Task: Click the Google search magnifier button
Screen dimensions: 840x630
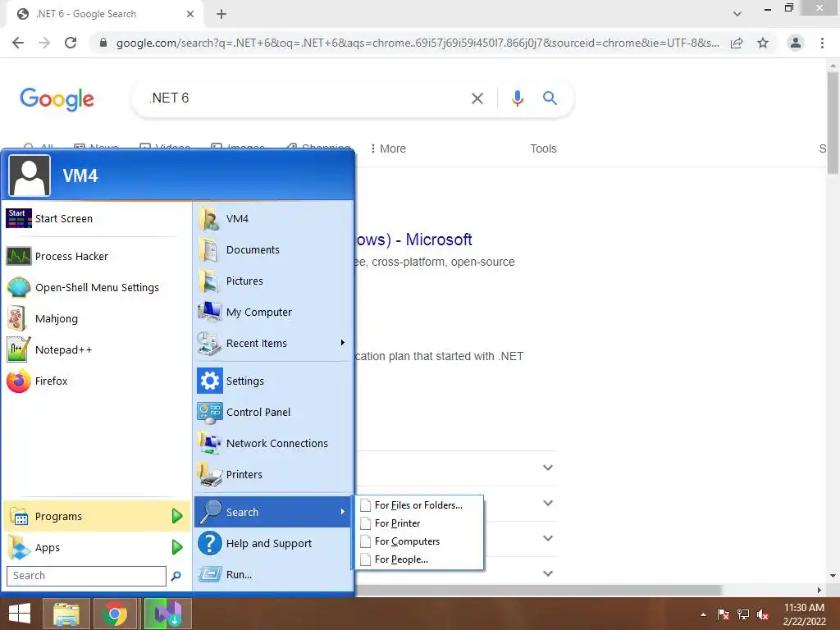Action: 550,98
